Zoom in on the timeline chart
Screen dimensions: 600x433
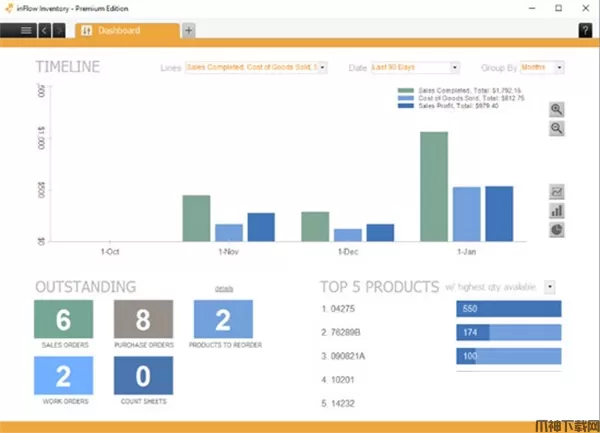click(x=557, y=110)
